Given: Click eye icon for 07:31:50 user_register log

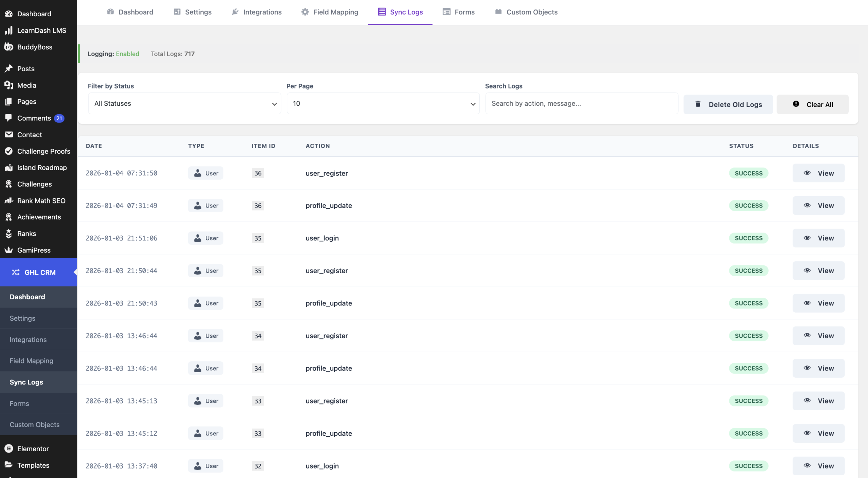Looking at the screenshot, I should point(807,173).
